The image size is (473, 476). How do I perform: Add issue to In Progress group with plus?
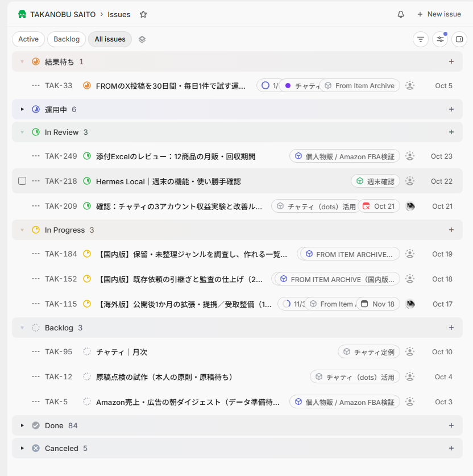pos(451,230)
